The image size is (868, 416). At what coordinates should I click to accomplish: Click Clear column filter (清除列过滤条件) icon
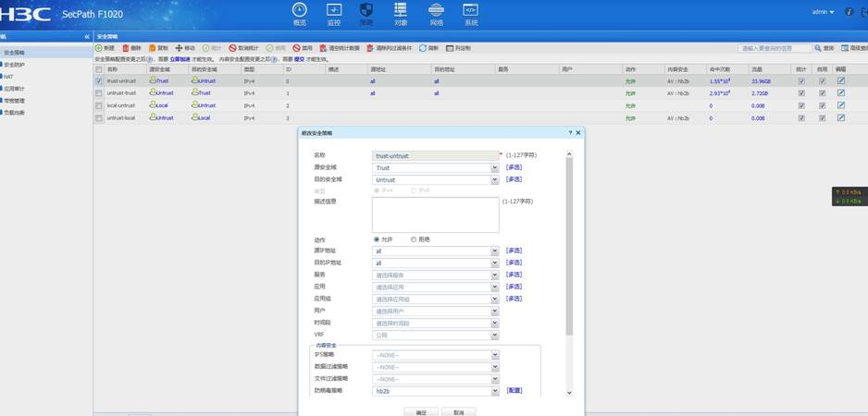[370, 48]
